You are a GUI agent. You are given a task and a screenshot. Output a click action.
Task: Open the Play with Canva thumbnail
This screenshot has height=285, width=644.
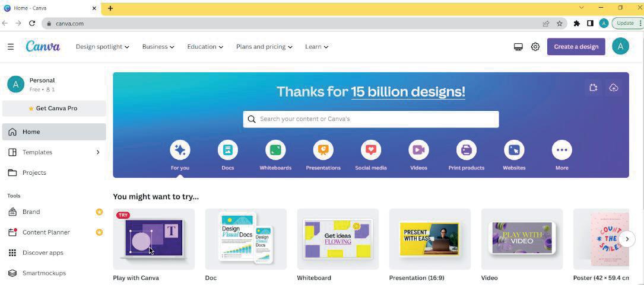[x=154, y=239]
